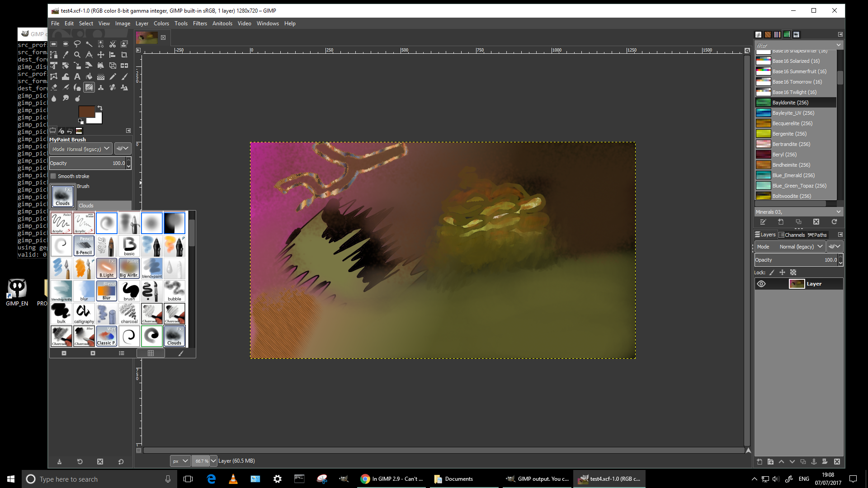Screen dimensions: 868x488
Task: Select the Scissors Select tool
Action: pos(113,44)
